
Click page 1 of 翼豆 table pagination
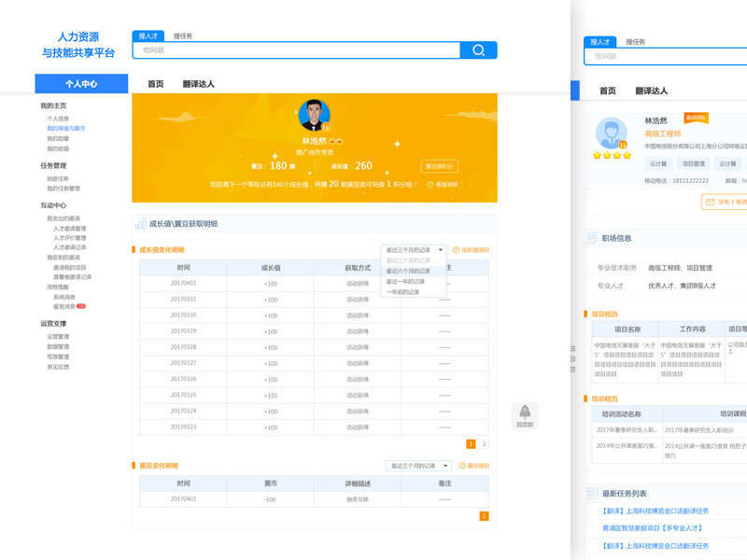point(484,516)
